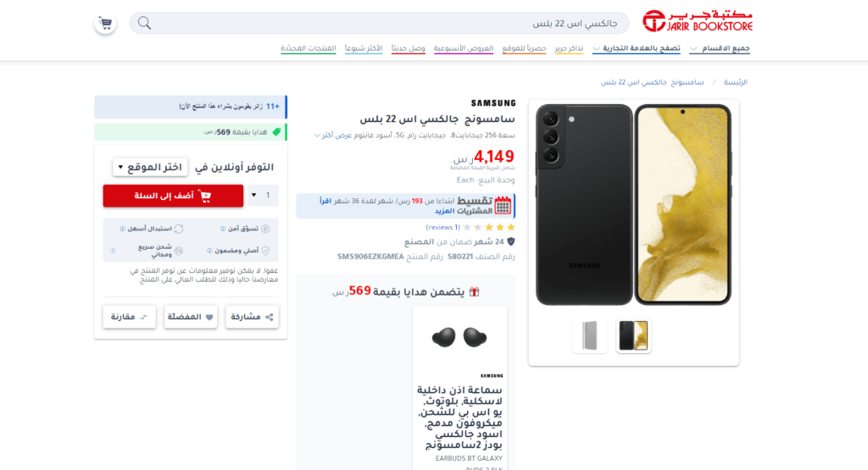The height and width of the screenshot is (470, 868).
Task: Click the gift box icon
Action: (x=475, y=291)
